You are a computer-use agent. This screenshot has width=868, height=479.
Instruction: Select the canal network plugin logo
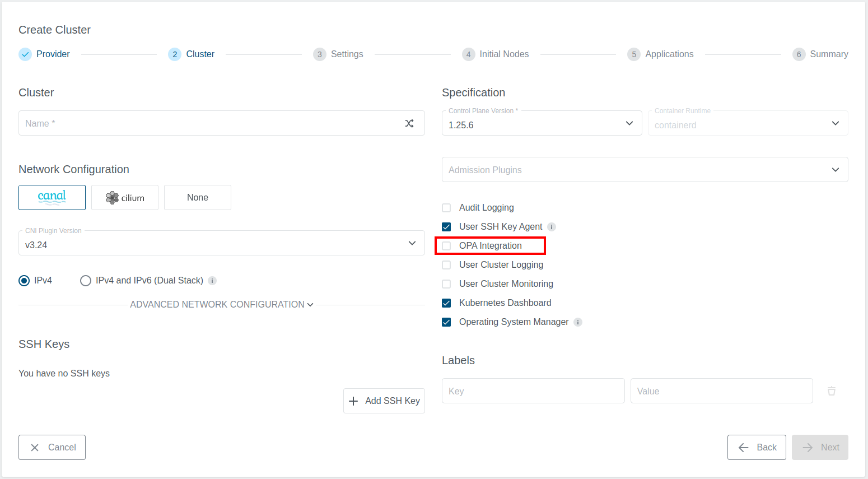tap(52, 197)
